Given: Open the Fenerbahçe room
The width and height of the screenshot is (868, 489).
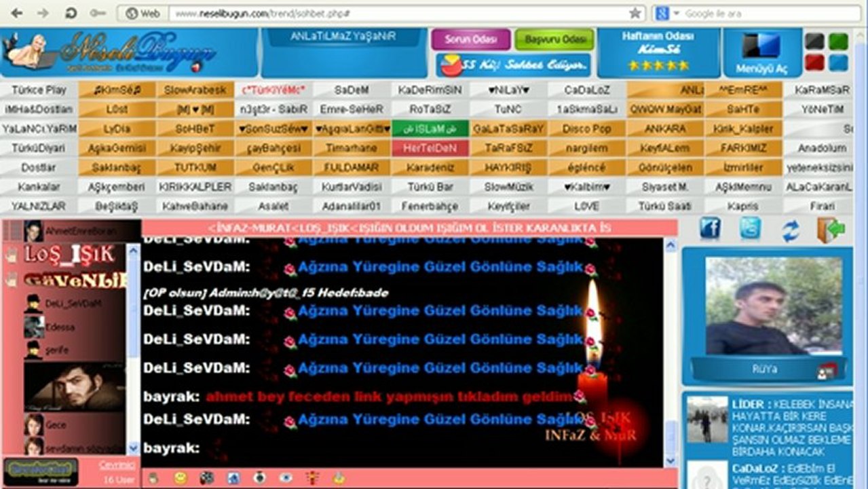Looking at the screenshot, I should click(430, 206).
